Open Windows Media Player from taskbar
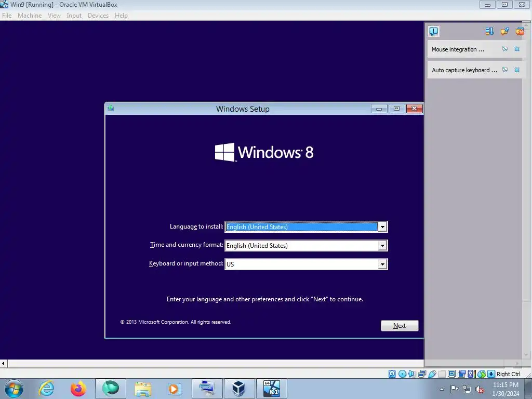The width and height of the screenshot is (532, 399). 175,389
